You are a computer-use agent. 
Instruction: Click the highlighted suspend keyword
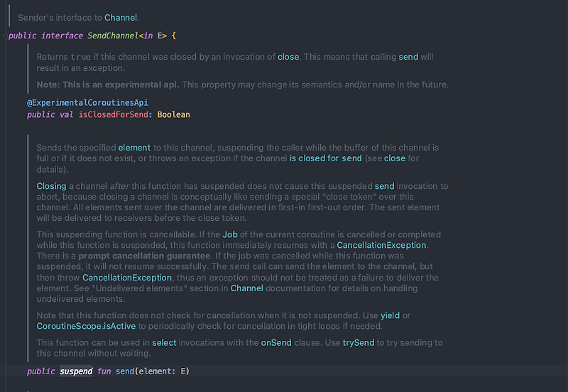[x=76, y=371]
